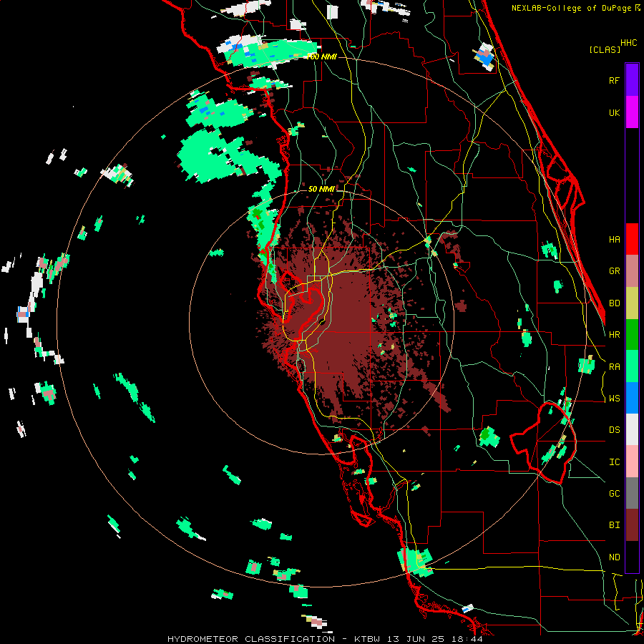Click the ND legend label
Viewport: 644px width, 644px height.
(x=614, y=557)
